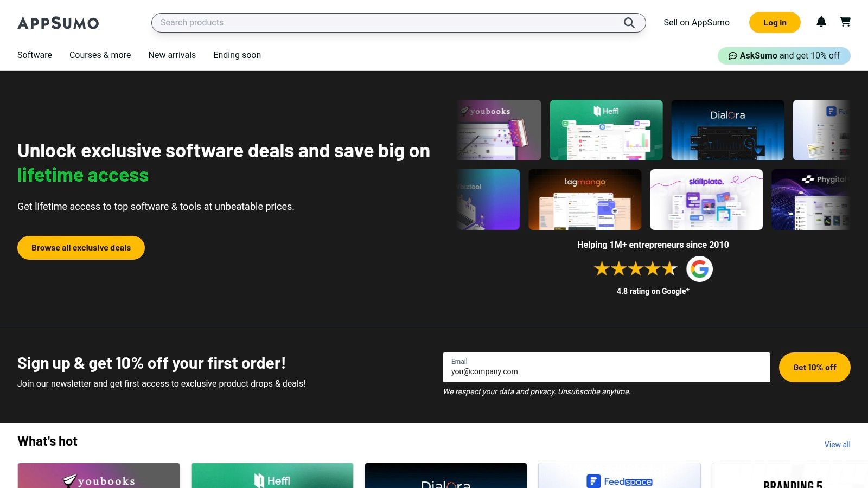Open the Branding 5 card under What's hot
The image size is (868, 488).
(790, 476)
